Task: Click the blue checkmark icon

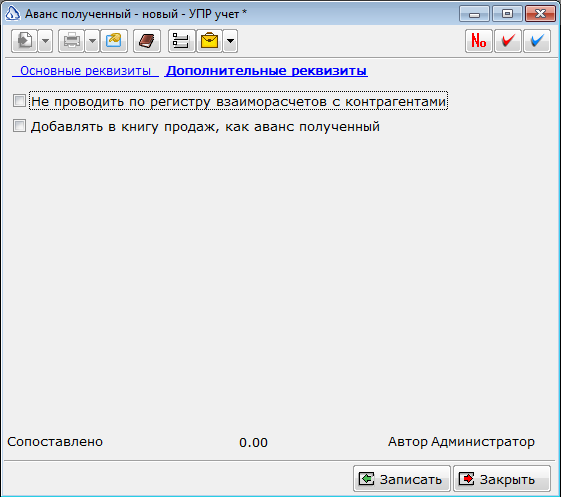Action: pos(537,41)
